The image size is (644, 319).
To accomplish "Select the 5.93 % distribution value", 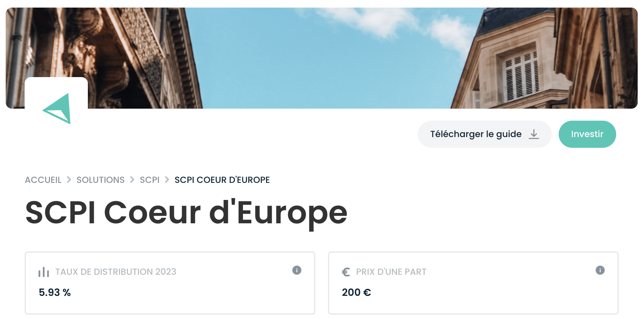I will coord(55,292).
